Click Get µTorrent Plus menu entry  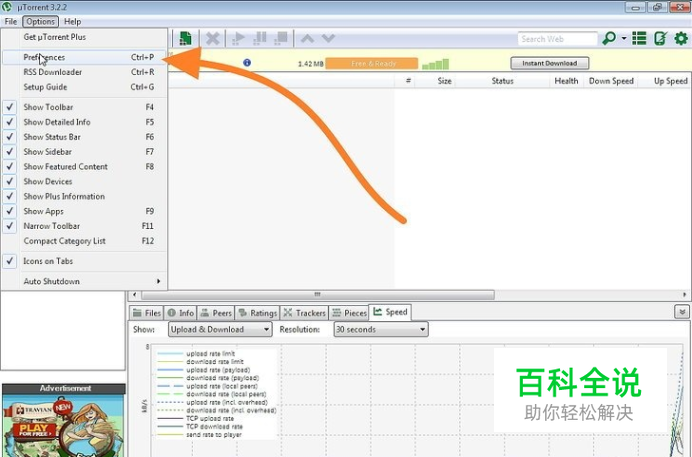84,37
